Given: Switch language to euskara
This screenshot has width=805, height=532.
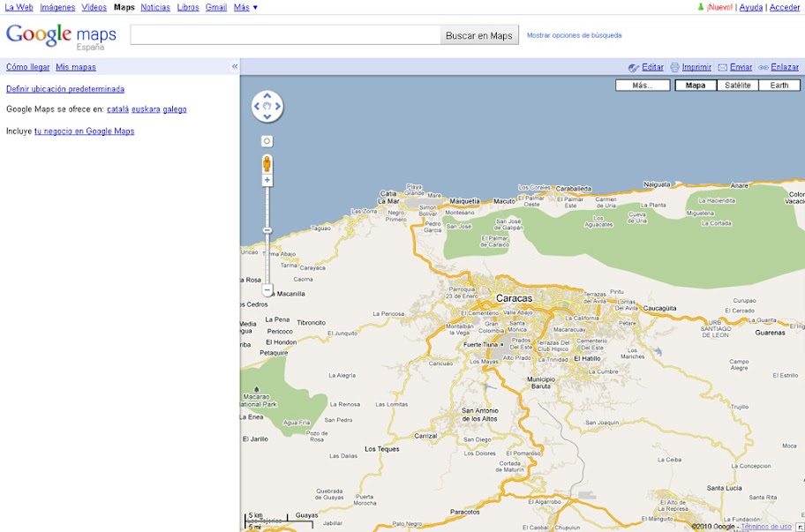Looking at the screenshot, I should (x=146, y=109).
